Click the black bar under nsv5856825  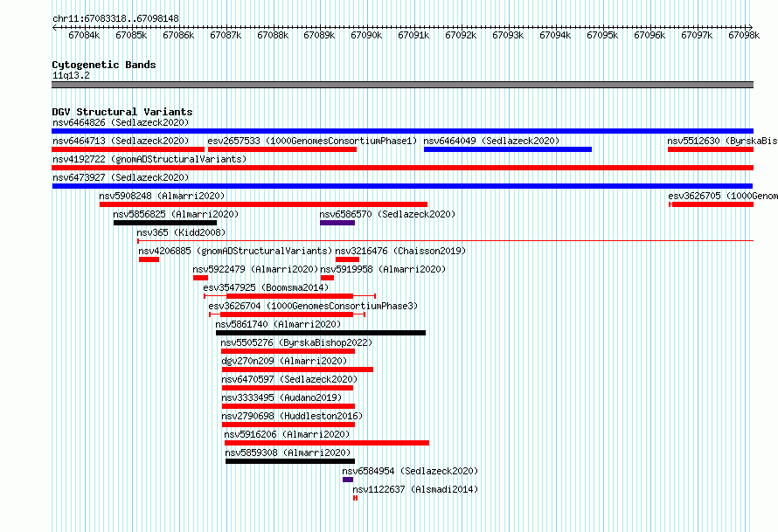165,223
